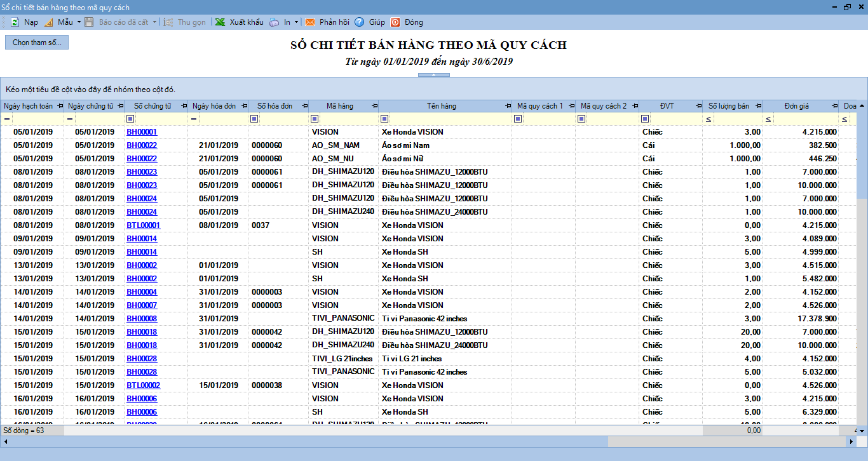The width and height of the screenshot is (868, 461).
Task: Open voucher link BTL00002
Action: [144, 385]
